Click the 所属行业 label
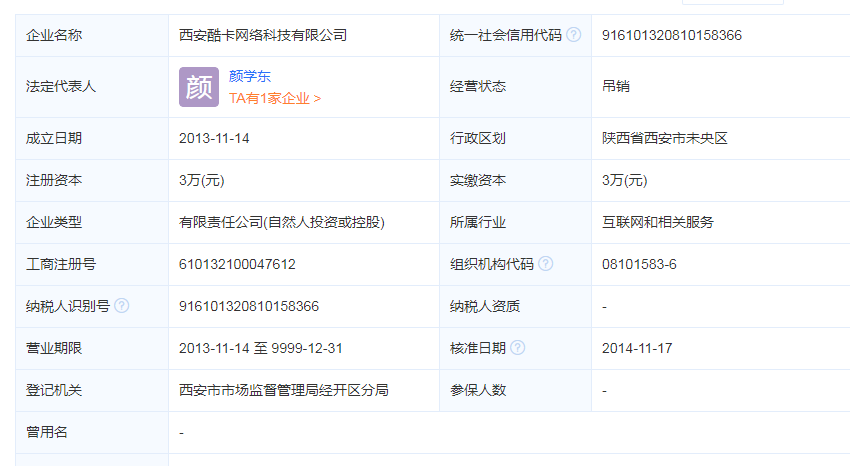 [478, 222]
